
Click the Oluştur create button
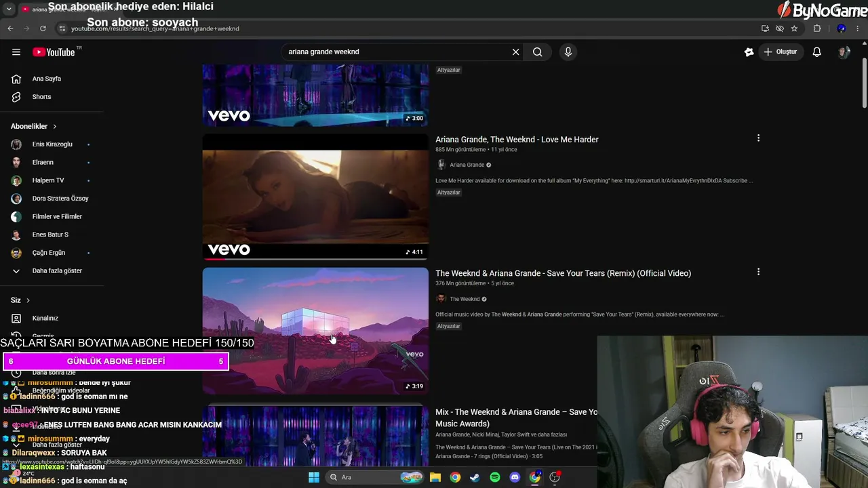pos(781,52)
